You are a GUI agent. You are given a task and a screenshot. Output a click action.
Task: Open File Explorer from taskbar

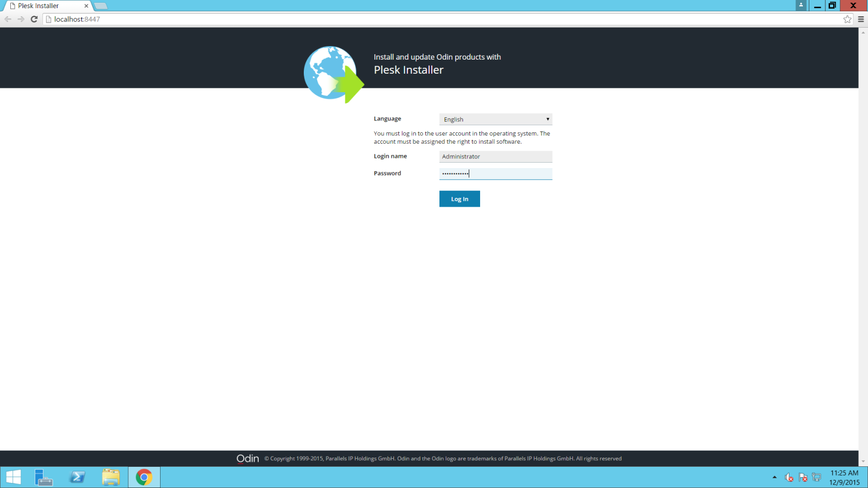click(111, 477)
